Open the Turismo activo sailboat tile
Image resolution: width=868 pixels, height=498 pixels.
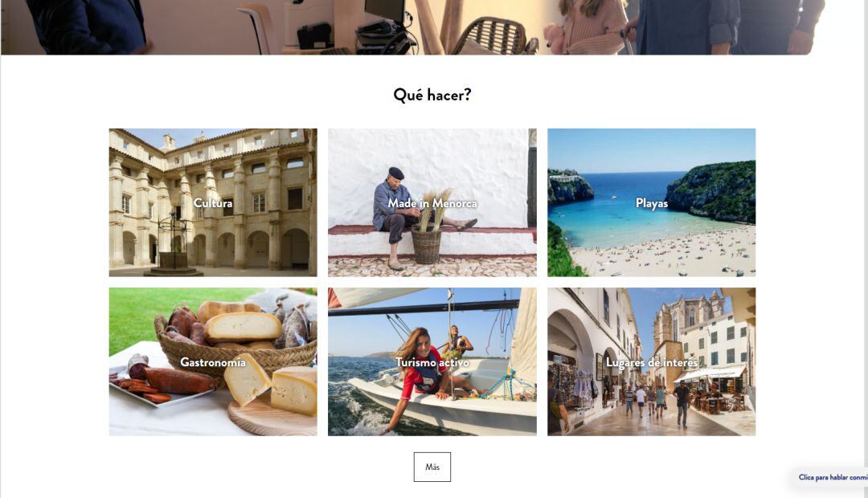click(432, 361)
